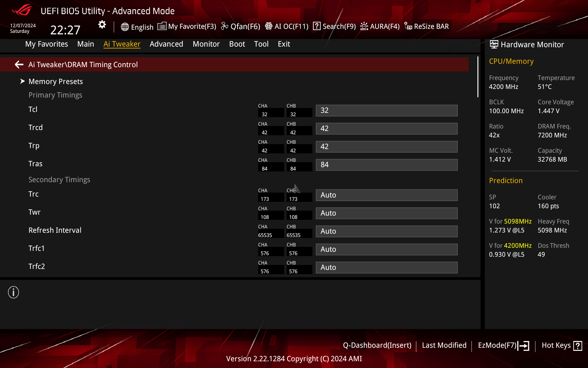
Task: Click the EzMode exit arrow icon
Action: click(x=524, y=346)
